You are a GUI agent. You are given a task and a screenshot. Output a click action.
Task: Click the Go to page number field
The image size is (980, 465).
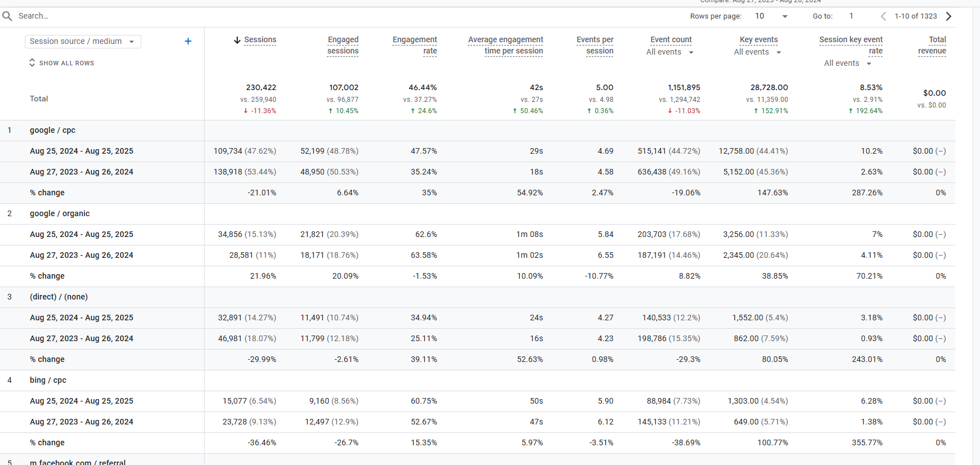852,16
